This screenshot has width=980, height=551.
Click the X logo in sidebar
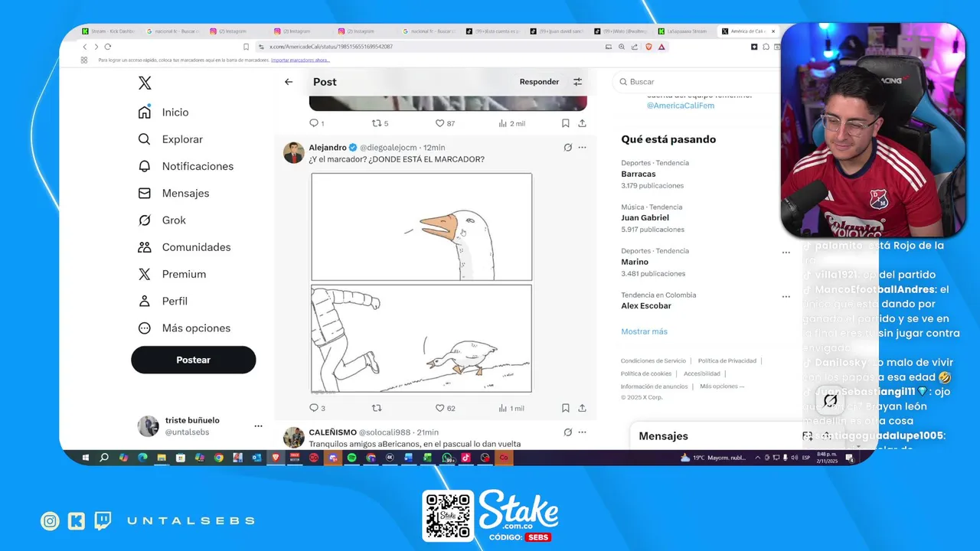pos(145,83)
